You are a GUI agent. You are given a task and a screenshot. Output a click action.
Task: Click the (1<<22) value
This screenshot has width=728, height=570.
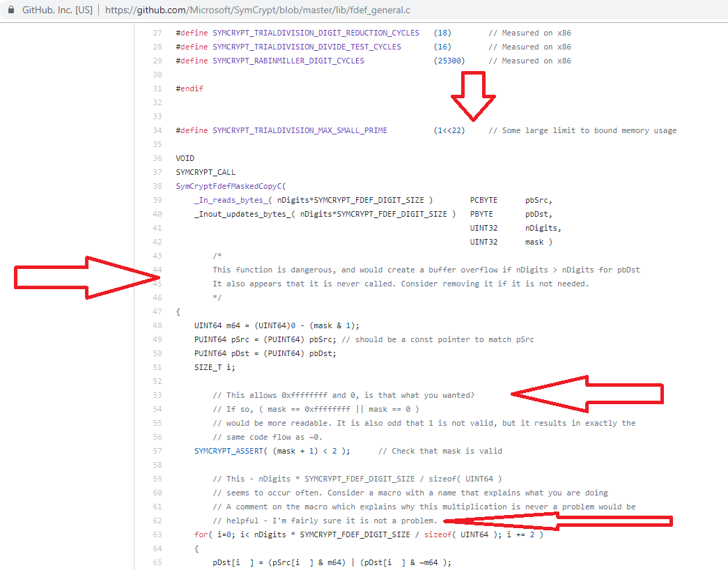[449, 130]
